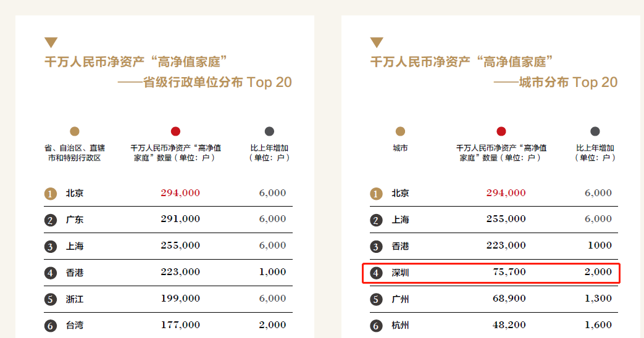The height and width of the screenshot is (338, 644).
Task: Click the red dot above the province household count column
Action: pos(175,131)
